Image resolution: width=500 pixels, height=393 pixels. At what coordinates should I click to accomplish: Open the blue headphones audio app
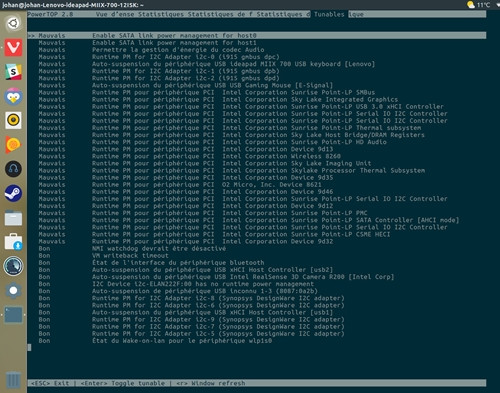[x=13, y=169]
